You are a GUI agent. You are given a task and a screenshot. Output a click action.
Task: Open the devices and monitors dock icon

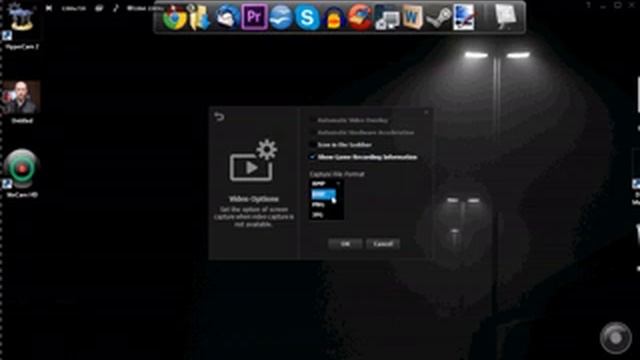(x=387, y=18)
